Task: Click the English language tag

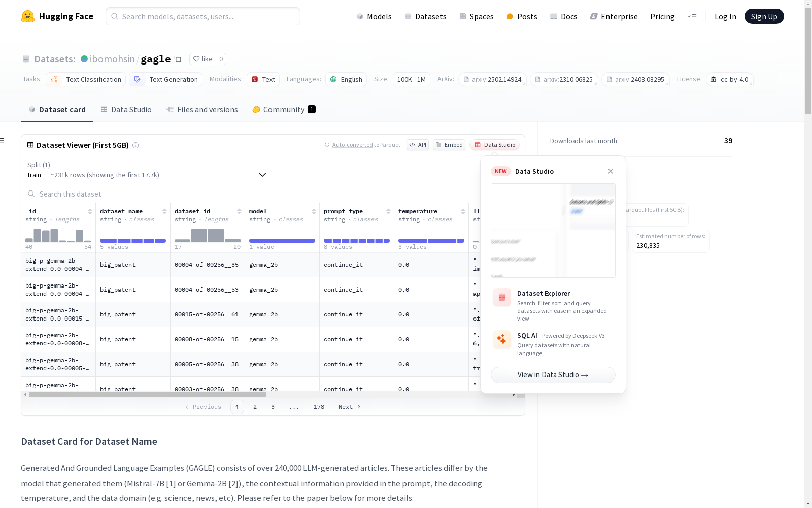Action: click(x=346, y=79)
